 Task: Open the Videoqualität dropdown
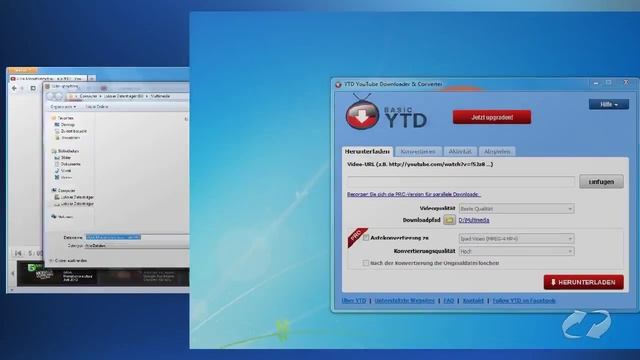point(517,209)
